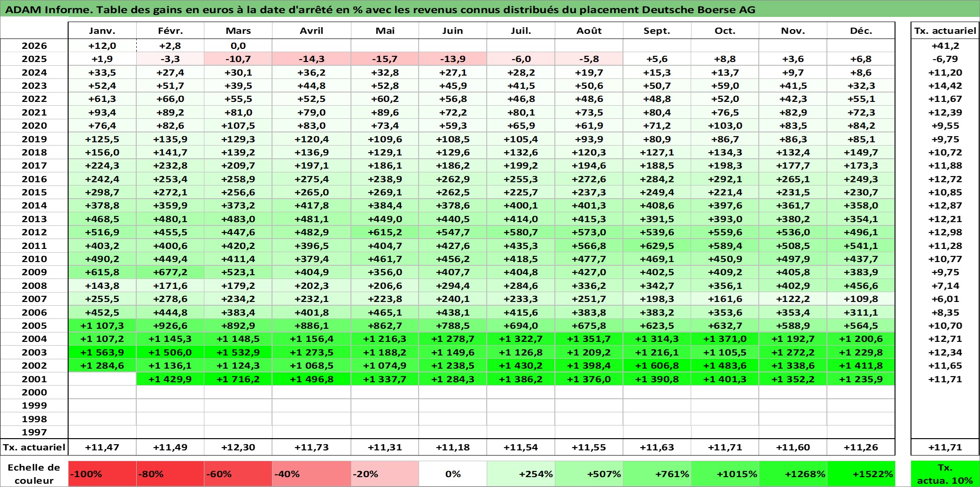Click the +6,01 actuarial rate for 2007
Viewport: 980px width, 487px height.
pos(945,299)
